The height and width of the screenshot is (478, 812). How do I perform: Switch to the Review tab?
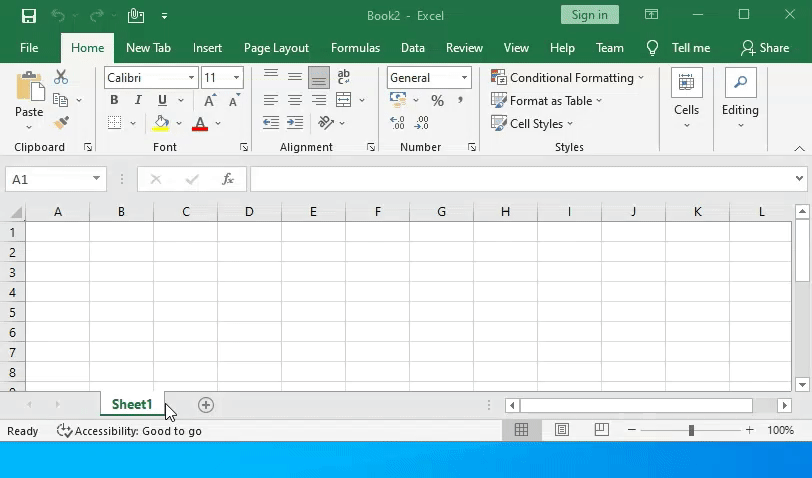(x=464, y=48)
